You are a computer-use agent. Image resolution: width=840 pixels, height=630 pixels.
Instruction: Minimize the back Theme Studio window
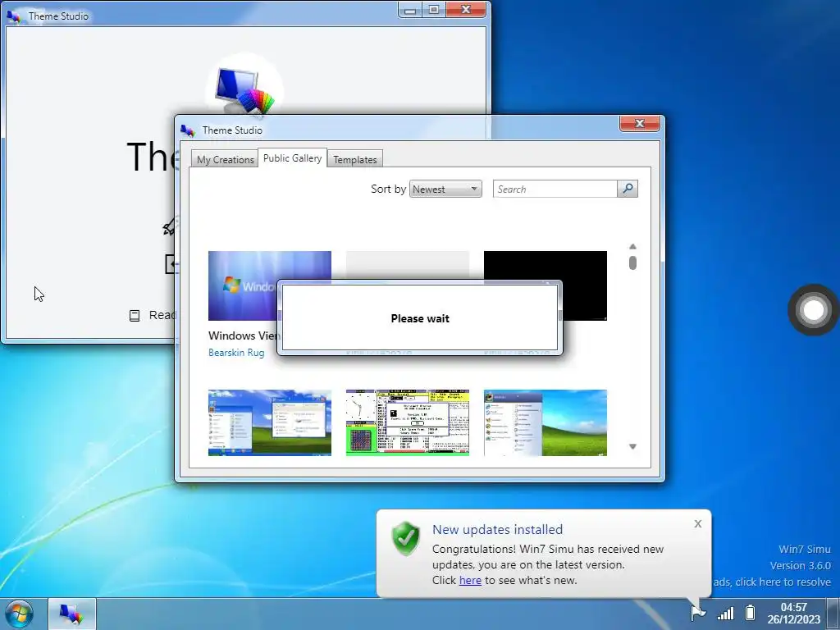[410, 10]
